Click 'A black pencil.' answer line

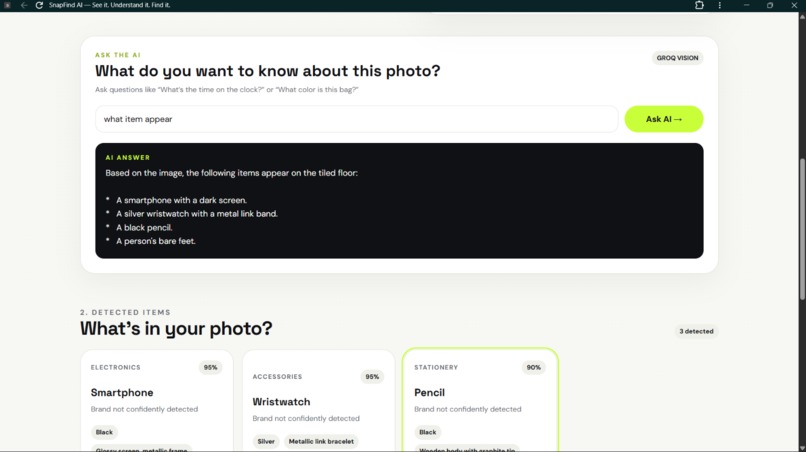pos(144,227)
